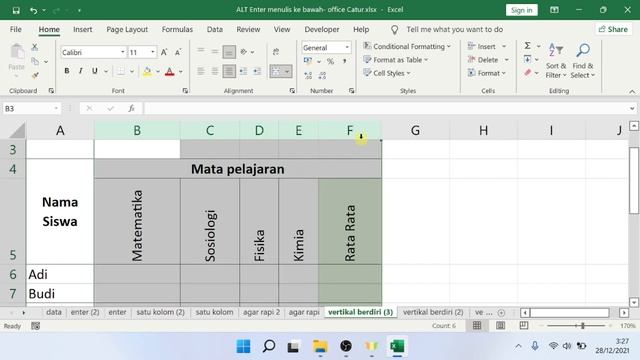Click Tell me what you want to do
Viewport: 640px width, 360px height.
(454, 29)
